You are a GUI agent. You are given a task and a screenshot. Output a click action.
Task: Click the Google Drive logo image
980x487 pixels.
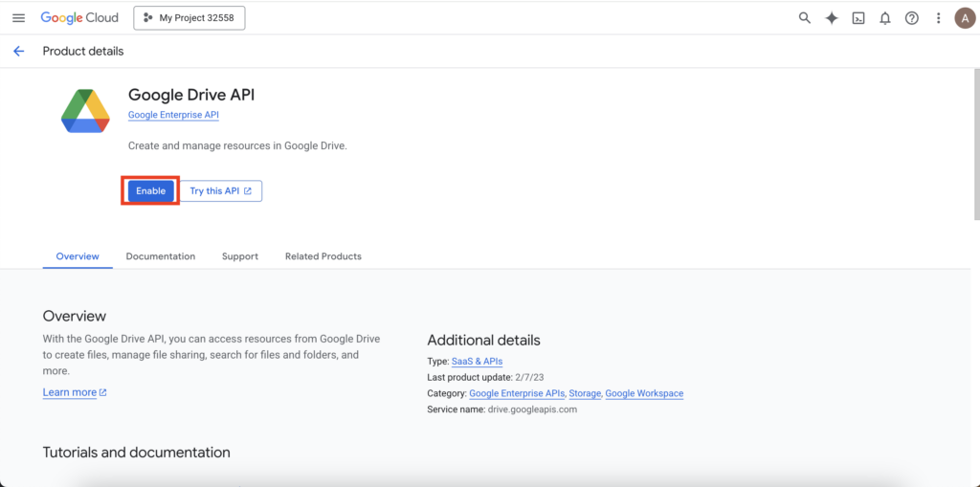point(85,111)
